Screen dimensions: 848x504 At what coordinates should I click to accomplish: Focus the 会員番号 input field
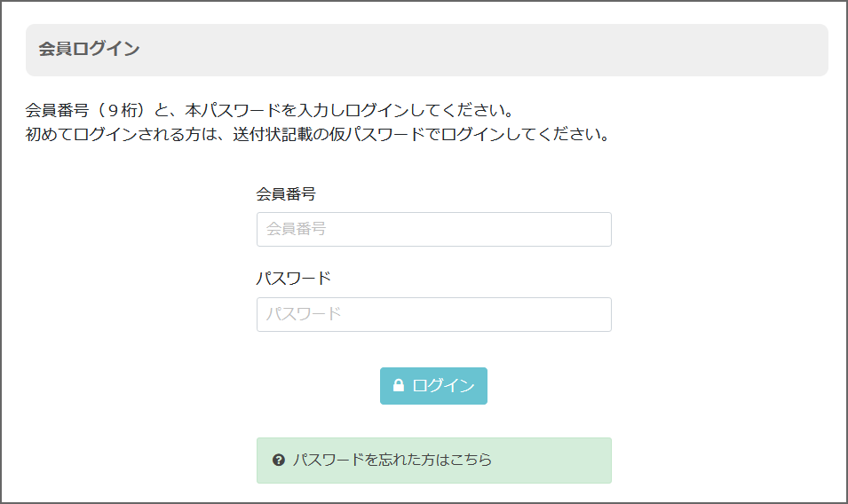point(433,230)
